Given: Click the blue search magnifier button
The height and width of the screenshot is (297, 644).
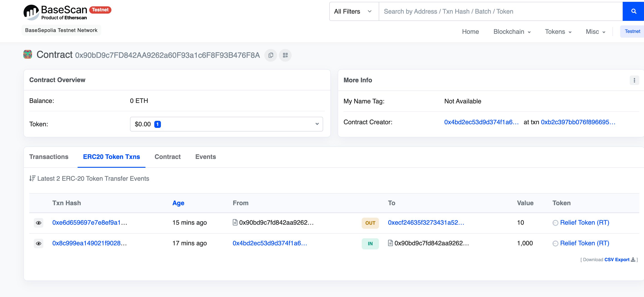Looking at the screenshot, I should (x=633, y=12).
